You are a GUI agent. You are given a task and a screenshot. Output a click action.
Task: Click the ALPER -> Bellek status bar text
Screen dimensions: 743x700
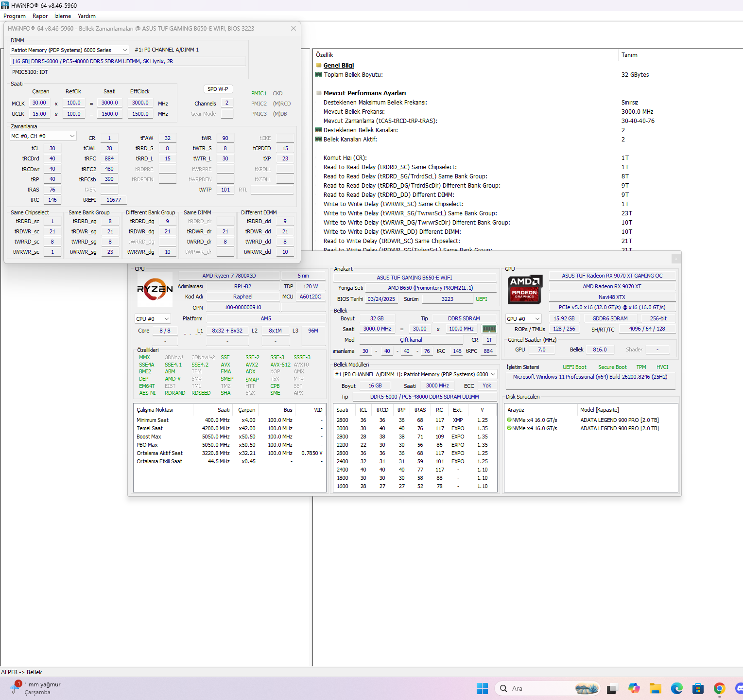[21, 672]
